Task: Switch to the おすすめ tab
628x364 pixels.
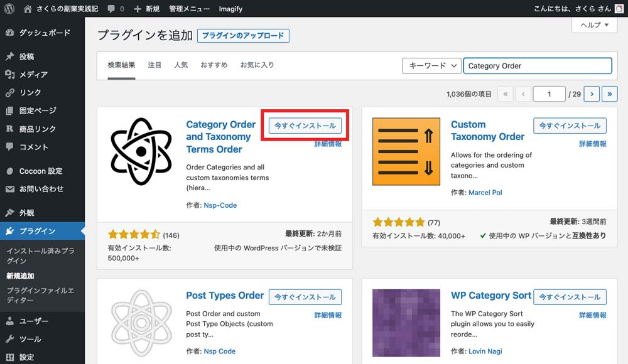Action: 214,65
